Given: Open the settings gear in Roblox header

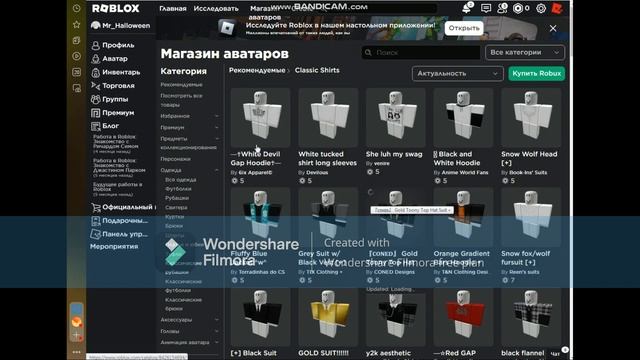Looking at the screenshot, I should 541,8.
